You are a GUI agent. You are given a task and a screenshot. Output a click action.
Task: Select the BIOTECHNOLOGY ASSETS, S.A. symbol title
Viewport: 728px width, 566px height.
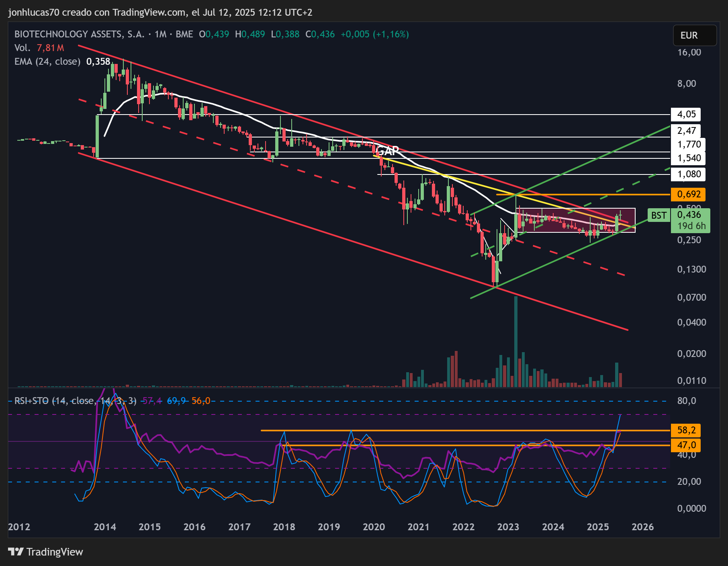[x=79, y=34]
